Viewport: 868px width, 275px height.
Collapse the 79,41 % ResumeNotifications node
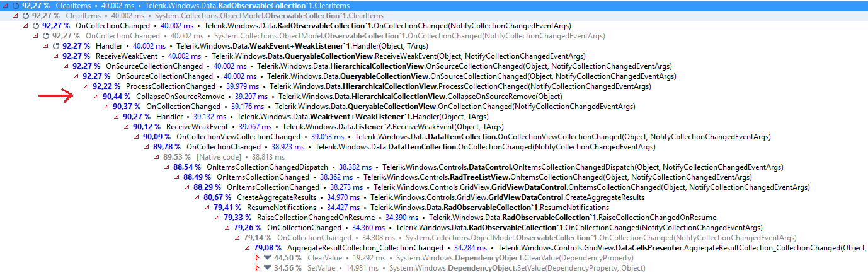pos(207,208)
